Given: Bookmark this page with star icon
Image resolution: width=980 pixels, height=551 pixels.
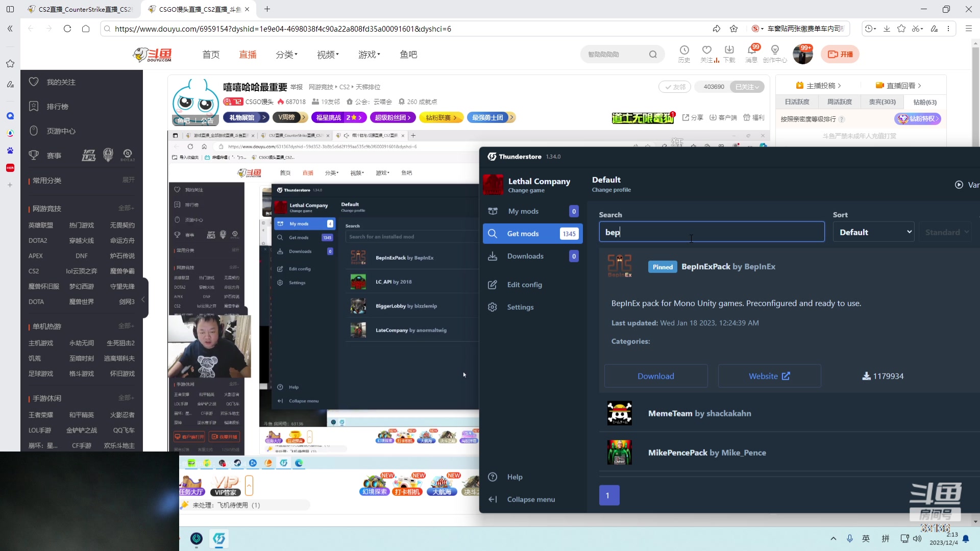Looking at the screenshot, I should pyautogui.click(x=734, y=29).
